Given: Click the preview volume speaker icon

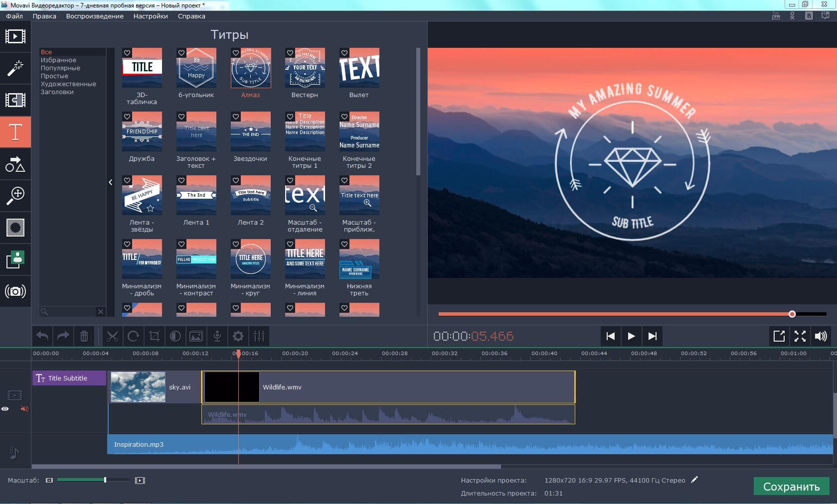Looking at the screenshot, I should point(821,336).
